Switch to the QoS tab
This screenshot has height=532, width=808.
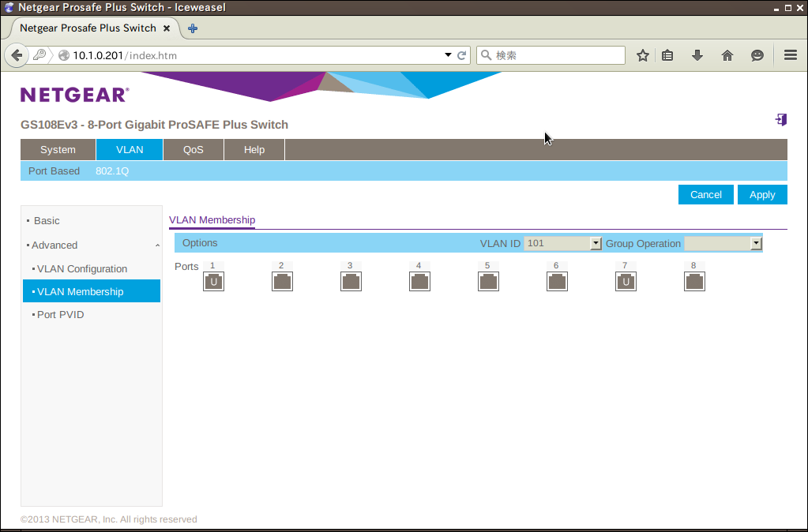click(194, 150)
